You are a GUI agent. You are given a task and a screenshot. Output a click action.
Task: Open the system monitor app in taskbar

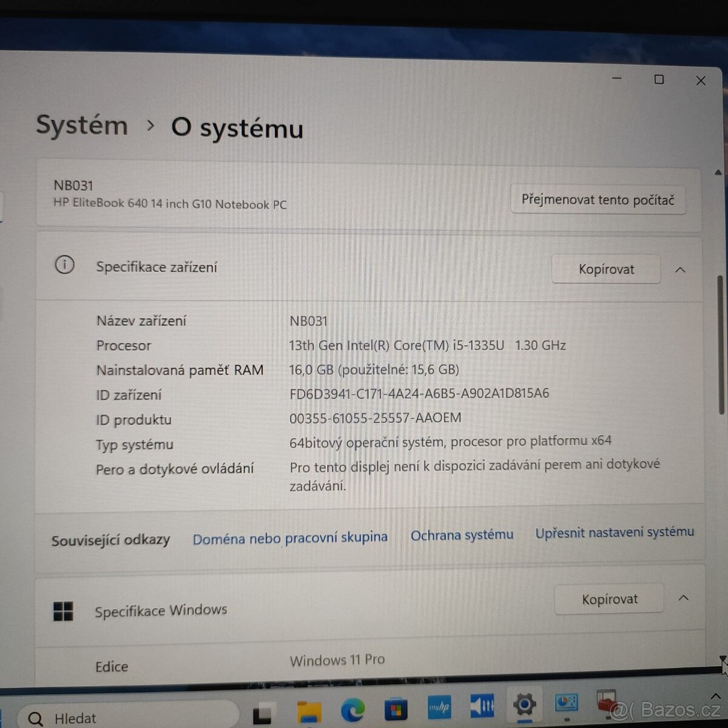click(567, 704)
